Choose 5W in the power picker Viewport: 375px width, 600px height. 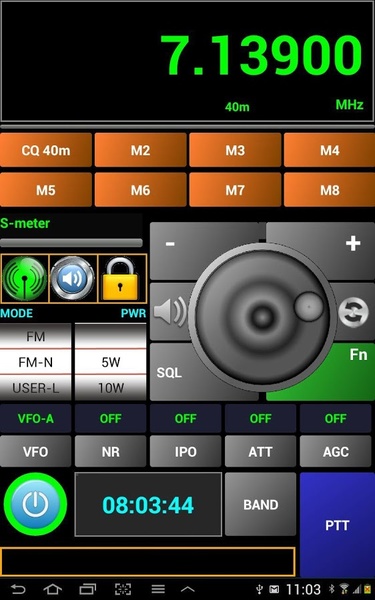click(x=111, y=362)
